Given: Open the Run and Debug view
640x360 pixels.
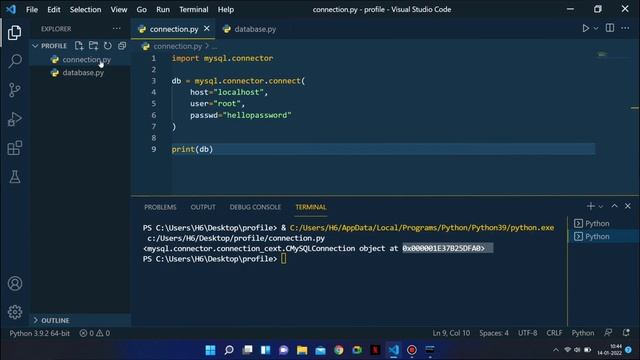Looking at the screenshot, I should click(15, 119).
